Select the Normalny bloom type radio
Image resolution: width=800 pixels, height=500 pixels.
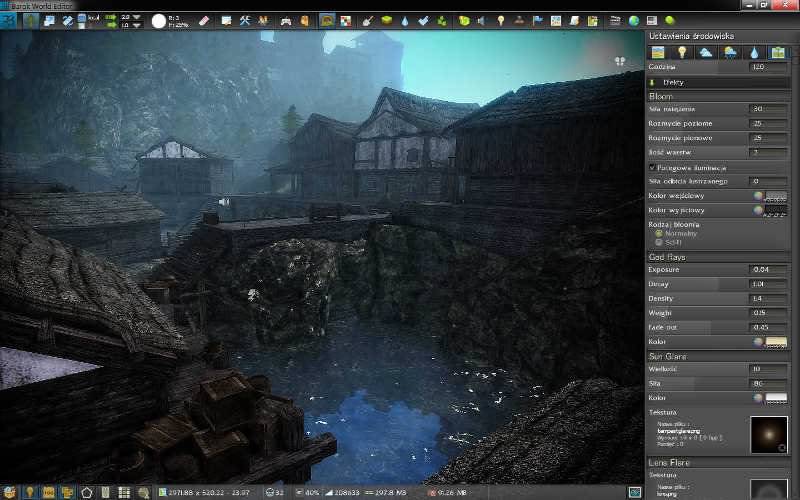point(659,233)
